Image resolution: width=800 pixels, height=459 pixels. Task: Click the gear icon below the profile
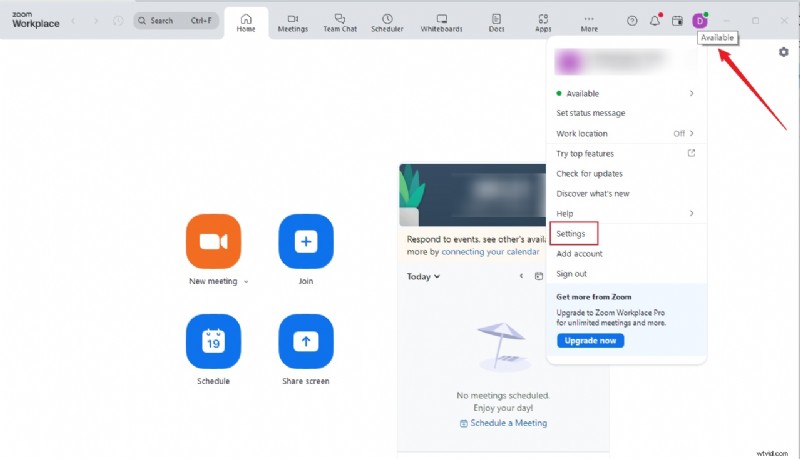(x=783, y=52)
